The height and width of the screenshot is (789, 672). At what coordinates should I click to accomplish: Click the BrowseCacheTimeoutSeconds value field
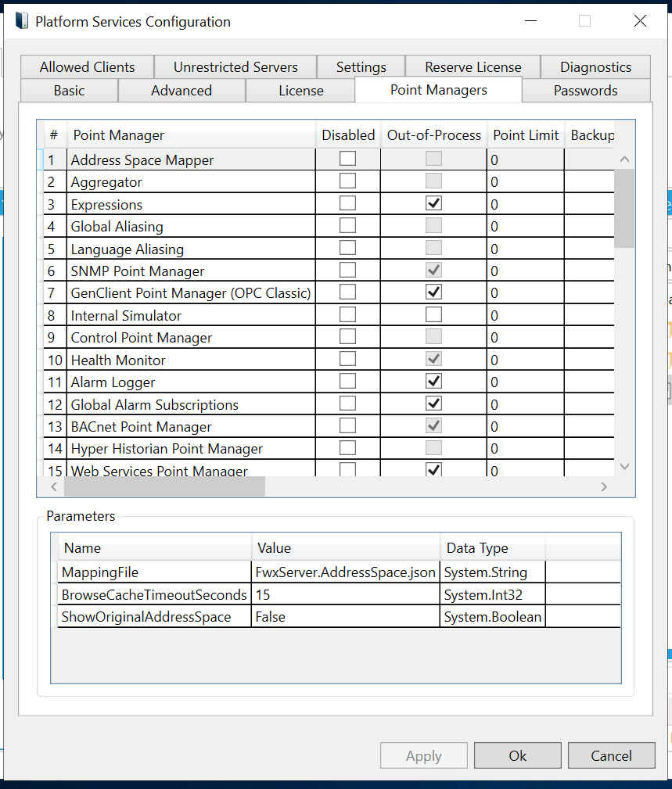(345, 595)
